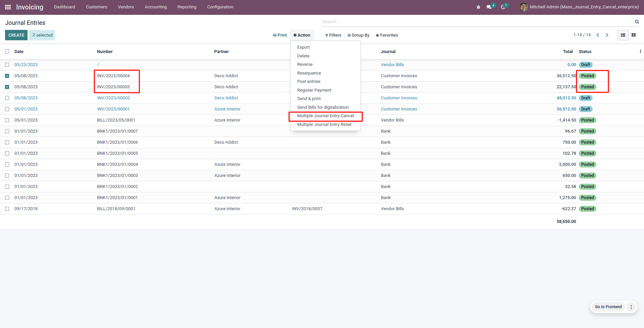Image resolution: width=644 pixels, height=328 pixels.
Task: Expand the Favorites dropdown
Action: pos(387,35)
